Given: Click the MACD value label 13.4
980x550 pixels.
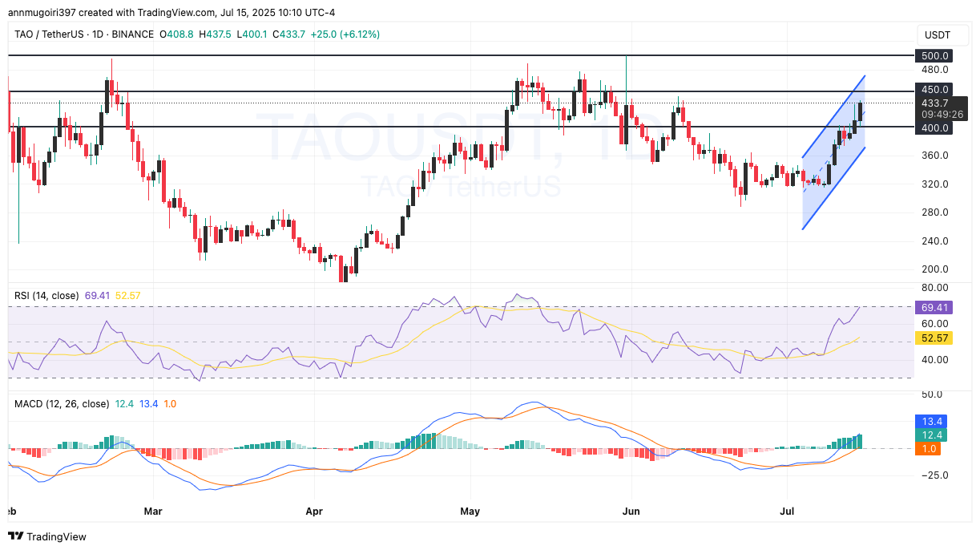Looking at the screenshot, I should click(x=931, y=421).
